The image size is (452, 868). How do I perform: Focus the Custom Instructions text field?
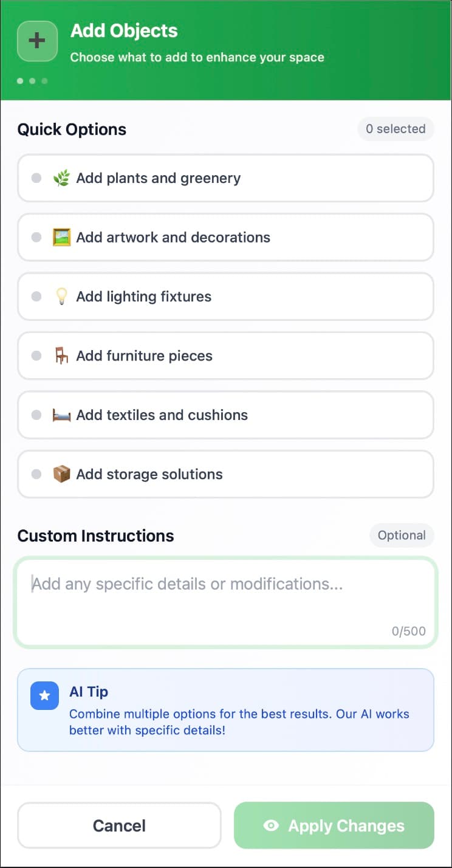[x=225, y=602]
